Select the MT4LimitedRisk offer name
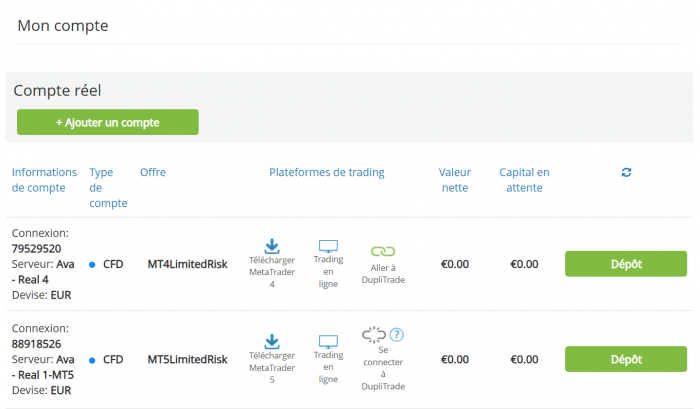700x409 pixels. (x=187, y=265)
